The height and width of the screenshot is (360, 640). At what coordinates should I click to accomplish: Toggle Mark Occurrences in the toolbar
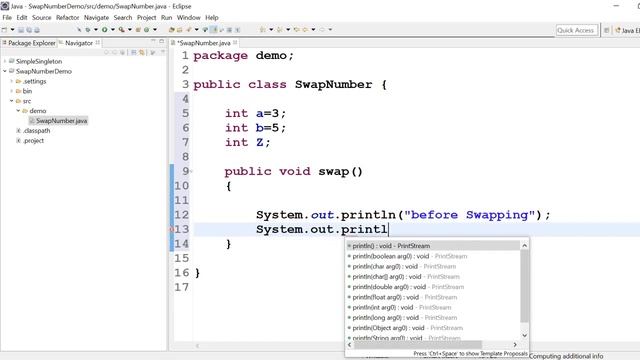coord(214,30)
